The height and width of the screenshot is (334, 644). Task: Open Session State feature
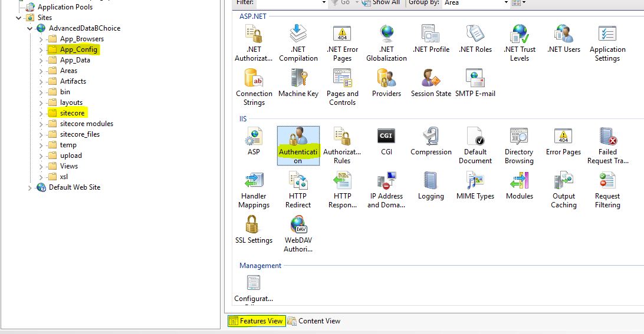431,83
